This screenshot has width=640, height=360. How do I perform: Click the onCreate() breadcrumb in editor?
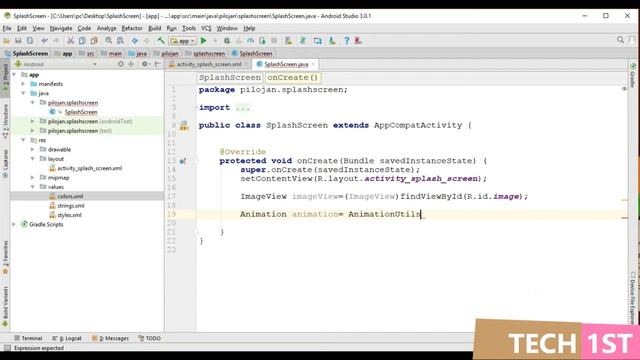coord(293,78)
